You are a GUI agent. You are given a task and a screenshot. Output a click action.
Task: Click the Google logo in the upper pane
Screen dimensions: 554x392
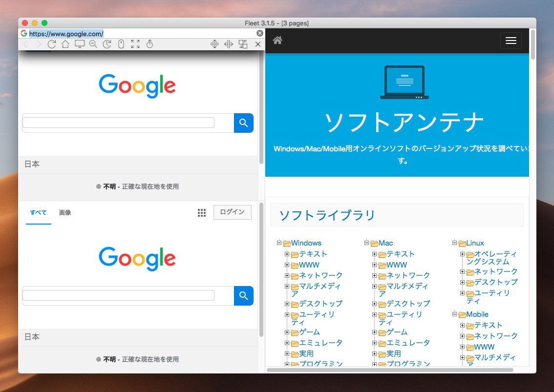(x=137, y=86)
